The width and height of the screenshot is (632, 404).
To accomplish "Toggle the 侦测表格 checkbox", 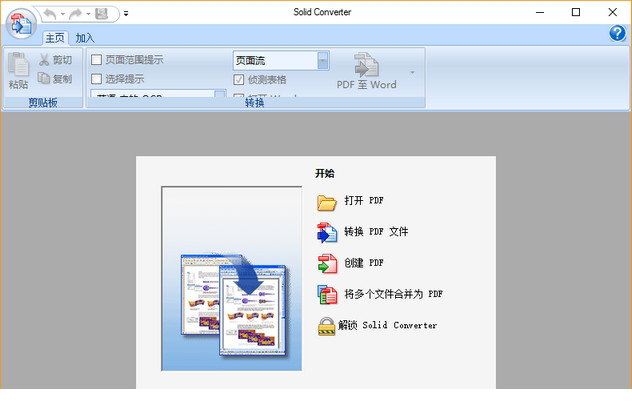I will (x=239, y=79).
